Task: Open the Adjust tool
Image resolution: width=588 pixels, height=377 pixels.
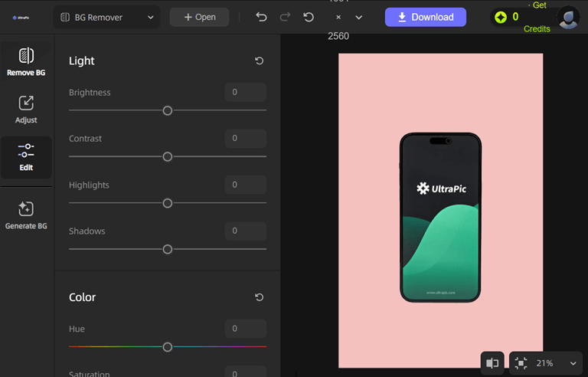Action: coord(26,110)
